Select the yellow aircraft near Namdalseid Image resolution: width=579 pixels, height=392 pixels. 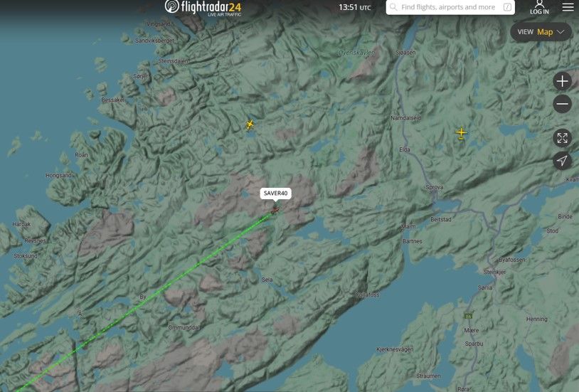(x=461, y=133)
